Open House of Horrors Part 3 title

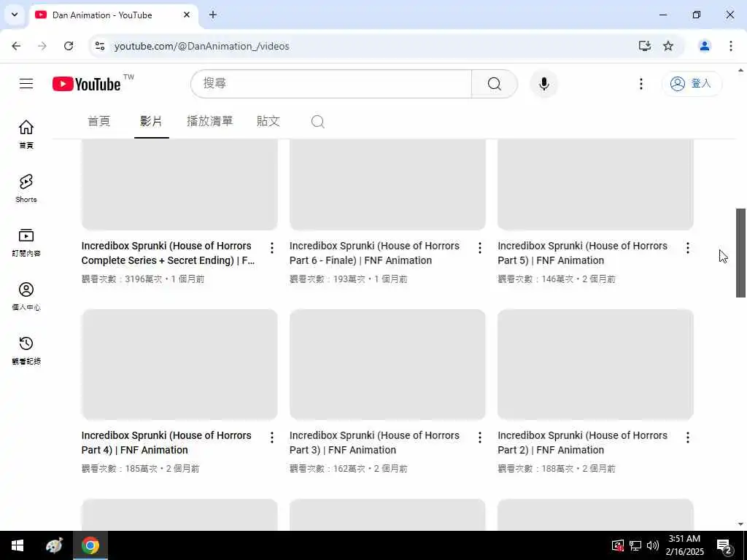click(374, 443)
